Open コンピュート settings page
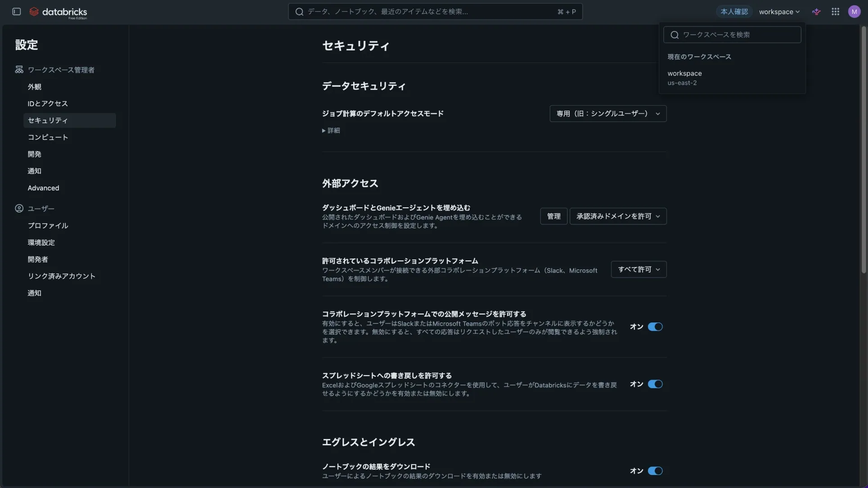The width and height of the screenshot is (868, 488). [69, 137]
